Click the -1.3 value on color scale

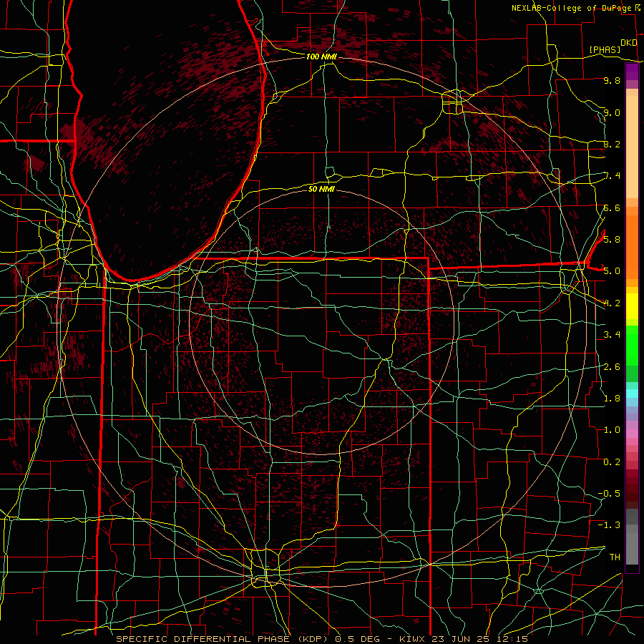click(x=609, y=525)
